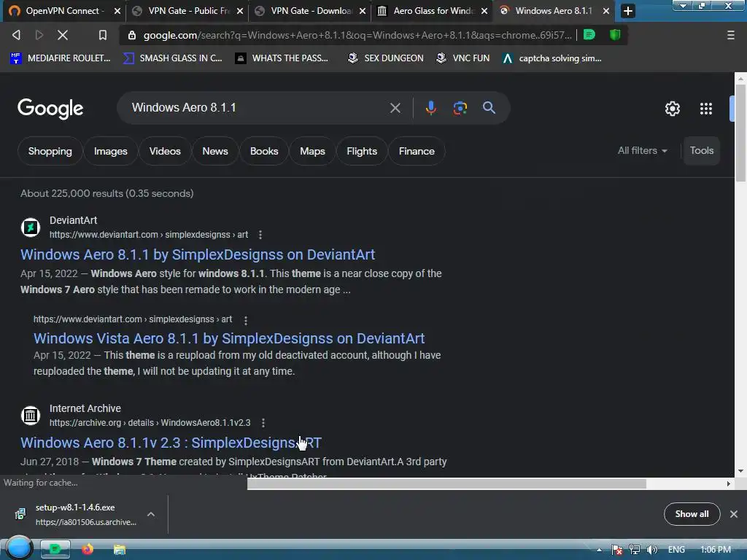
Task: Filter results by Maps
Action: 312,152
